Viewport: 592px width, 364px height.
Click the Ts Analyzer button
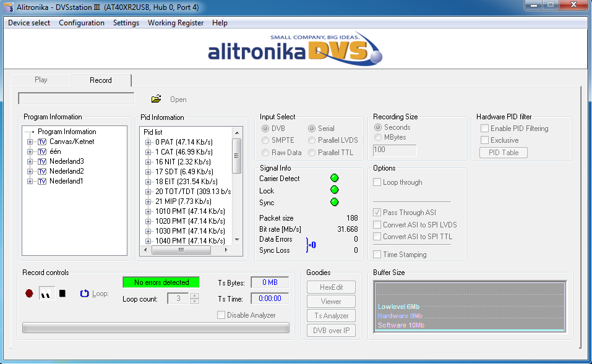[331, 316]
